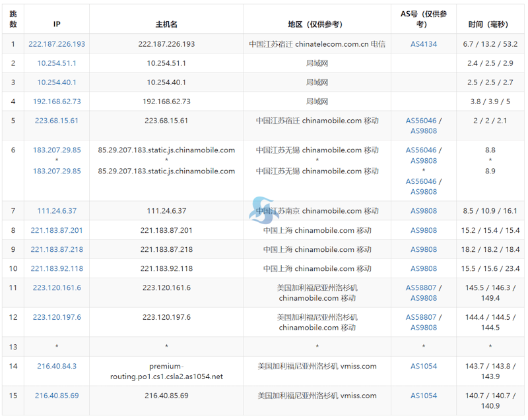The height and width of the screenshot is (420, 528).
Task: Follow the 221.183.87.201 IP link
Action: [57, 230]
